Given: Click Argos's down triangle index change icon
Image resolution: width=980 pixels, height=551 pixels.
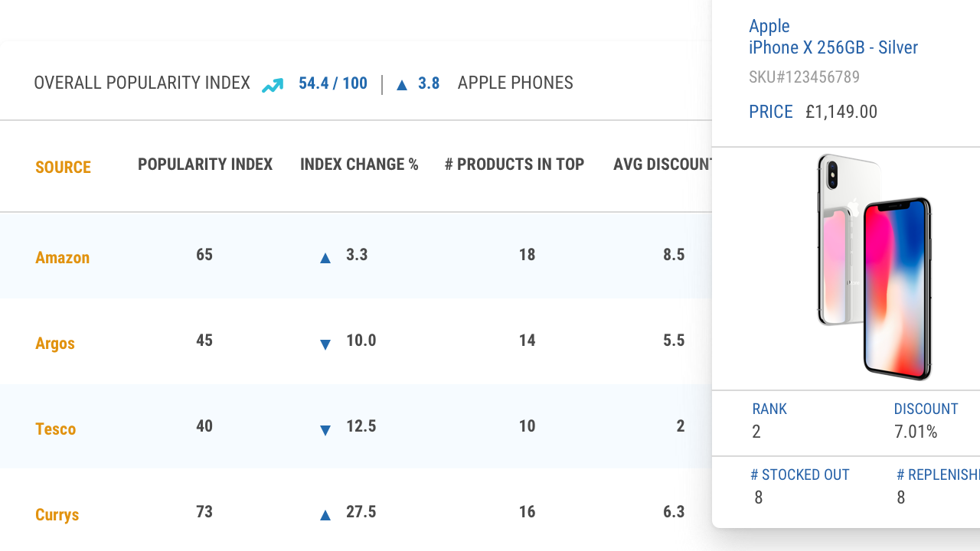Looking at the screenshot, I should click(325, 344).
